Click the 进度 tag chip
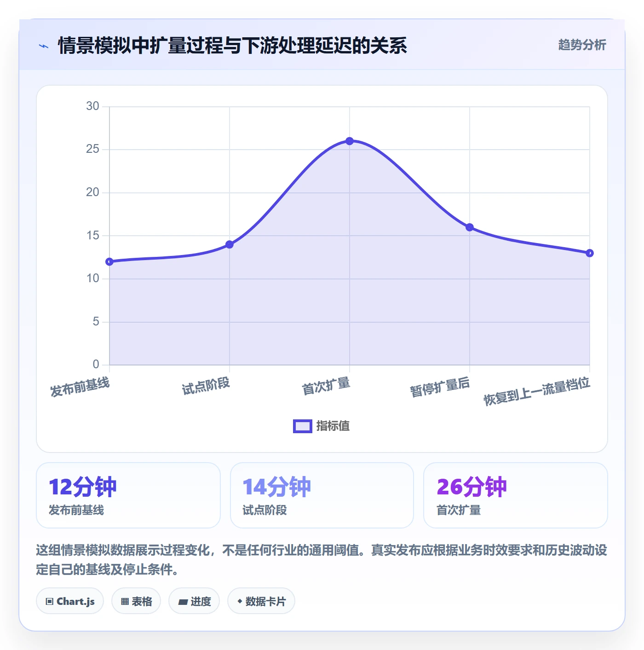 tap(194, 601)
